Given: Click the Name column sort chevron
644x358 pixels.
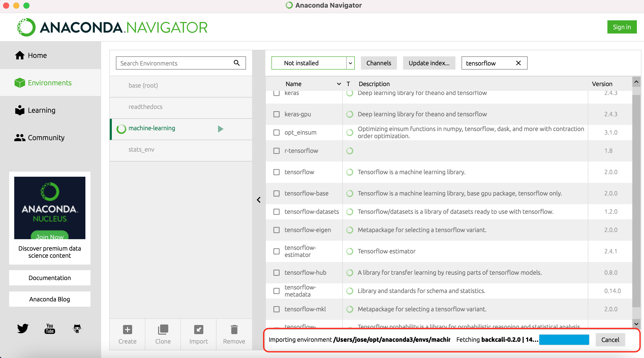Looking at the screenshot, I should (x=339, y=84).
